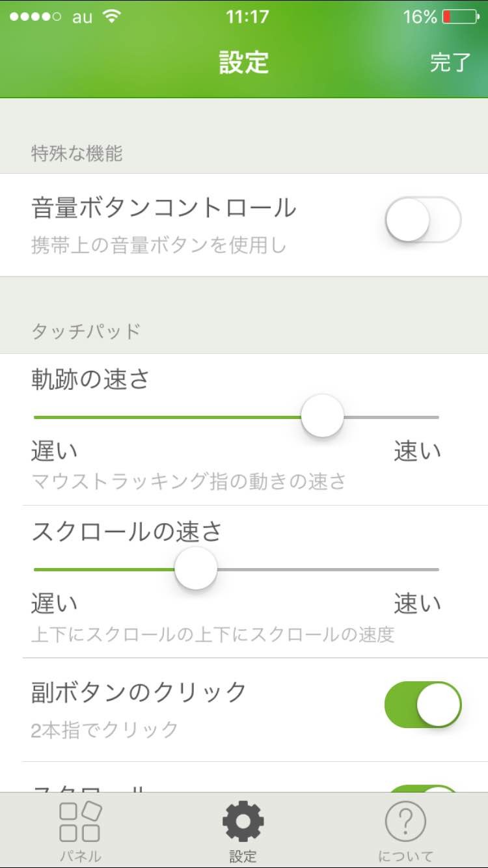Switch to the パネル tab label
Viewport: 488px width, 868px height.
(80, 856)
